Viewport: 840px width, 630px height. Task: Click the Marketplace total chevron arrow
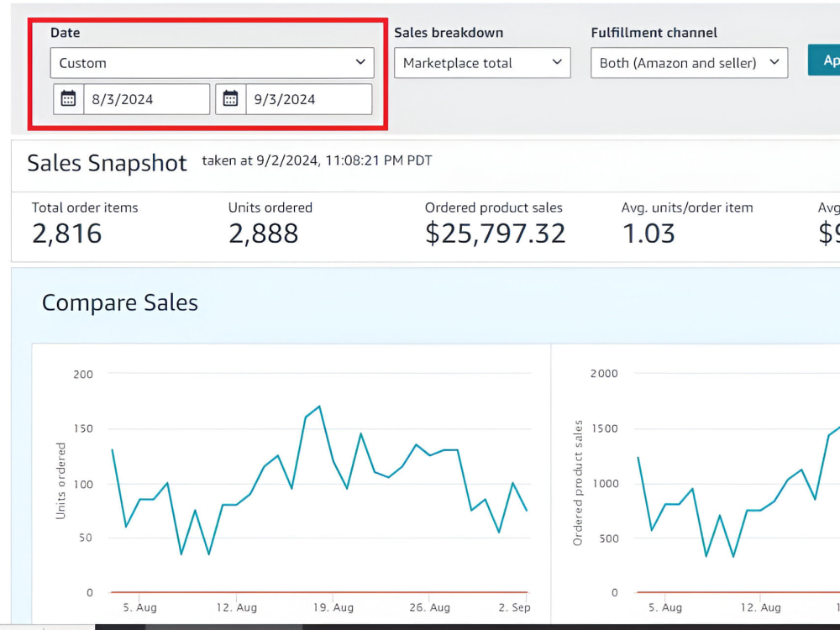point(557,62)
